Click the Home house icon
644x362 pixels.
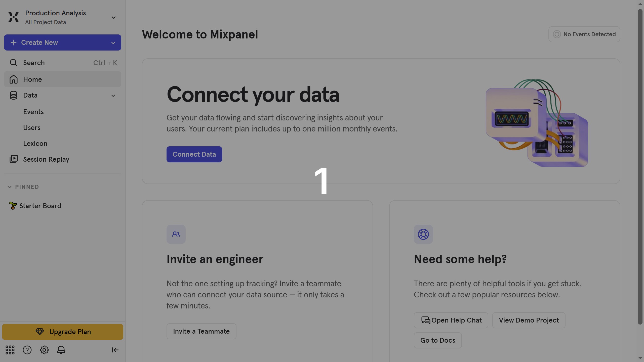(x=14, y=79)
